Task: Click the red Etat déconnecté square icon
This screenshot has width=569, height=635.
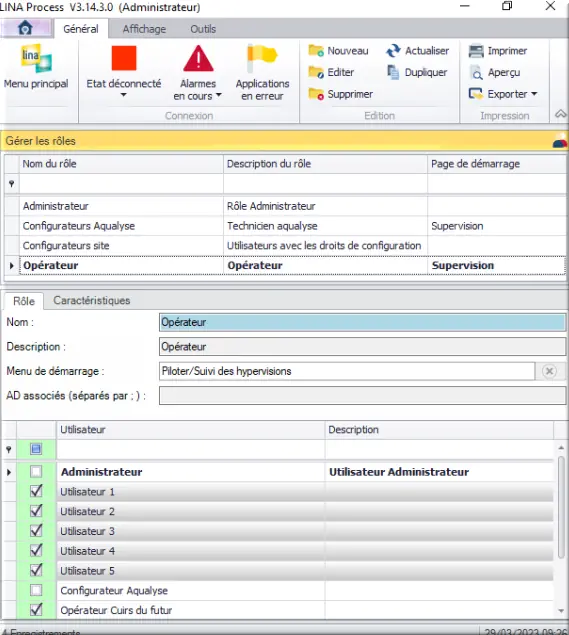Action: (124, 58)
